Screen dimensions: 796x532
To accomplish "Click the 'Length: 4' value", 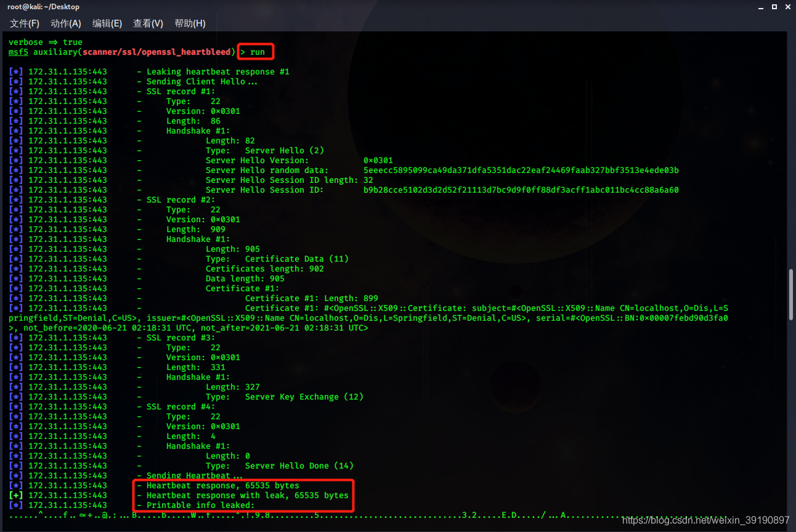I will tap(191, 437).
